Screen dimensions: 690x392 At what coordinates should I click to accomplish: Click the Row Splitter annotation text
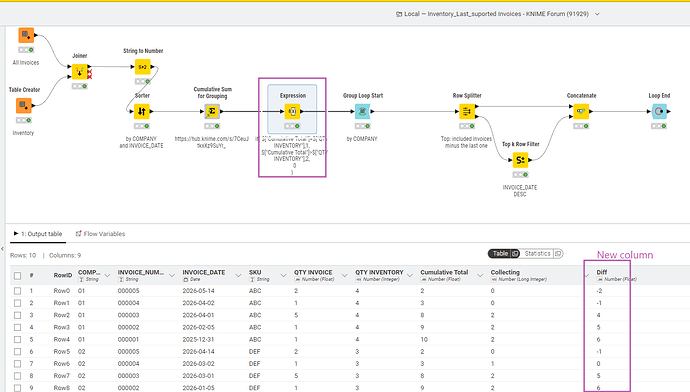(466, 142)
